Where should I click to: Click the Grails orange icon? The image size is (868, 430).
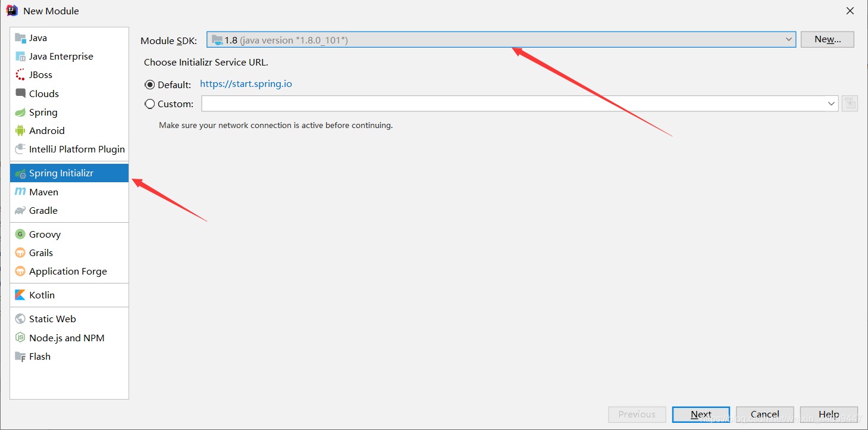pos(20,253)
